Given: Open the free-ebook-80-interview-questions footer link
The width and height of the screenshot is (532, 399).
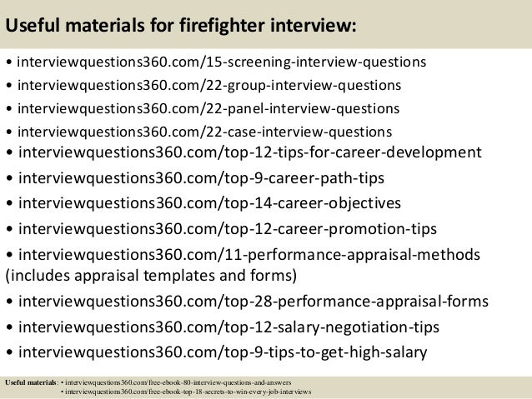Looking at the screenshot, I should pos(178,382).
